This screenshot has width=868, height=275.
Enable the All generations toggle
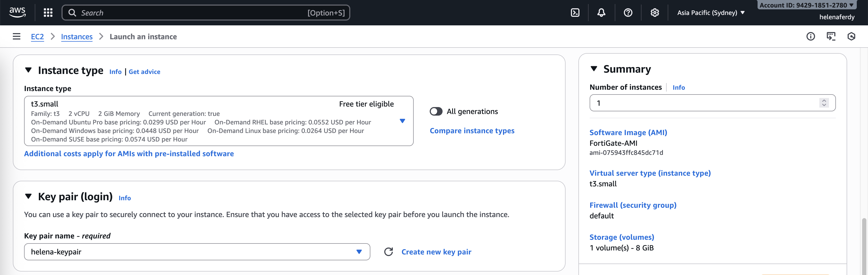click(436, 111)
